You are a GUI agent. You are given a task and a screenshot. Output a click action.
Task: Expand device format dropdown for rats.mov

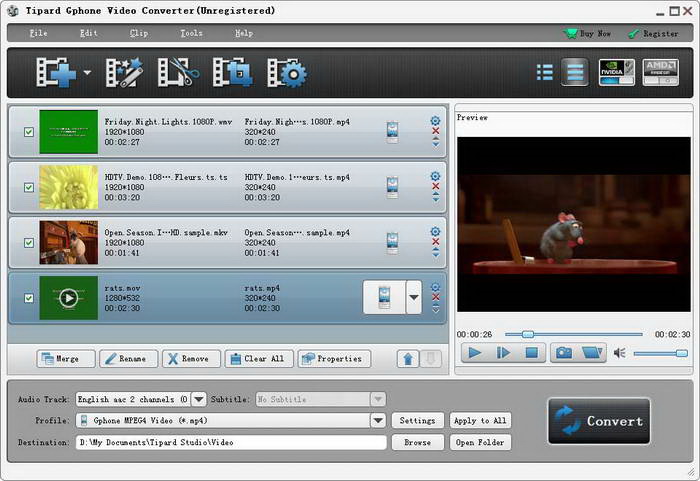pos(413,298)
